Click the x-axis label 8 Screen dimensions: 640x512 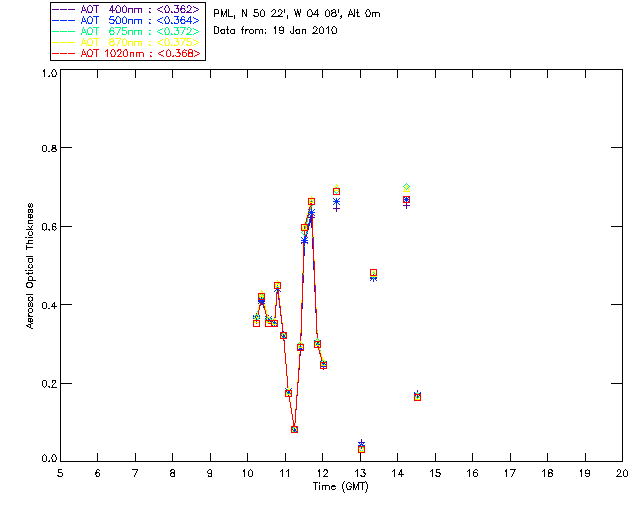pos(173,473)
